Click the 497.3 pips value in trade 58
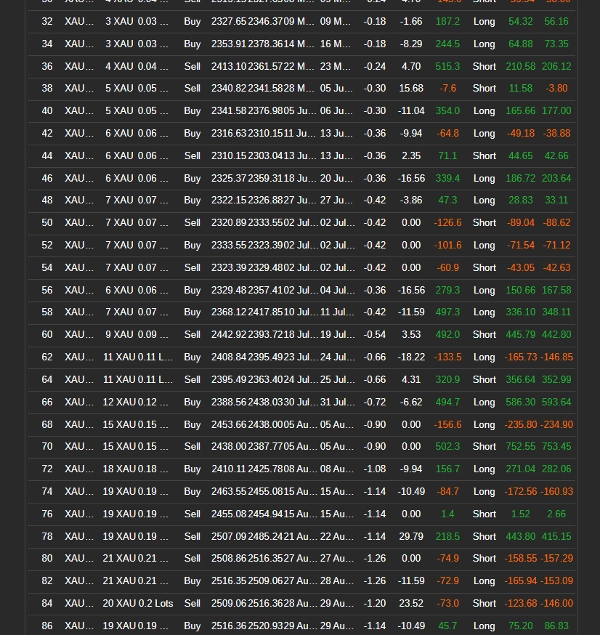The width and height of the screenshot is (600, 635). click(x=447, y=312)
